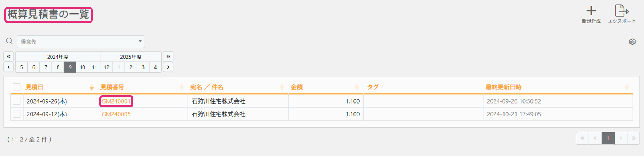Check the 2024-09-12 row checkbox

17,114
